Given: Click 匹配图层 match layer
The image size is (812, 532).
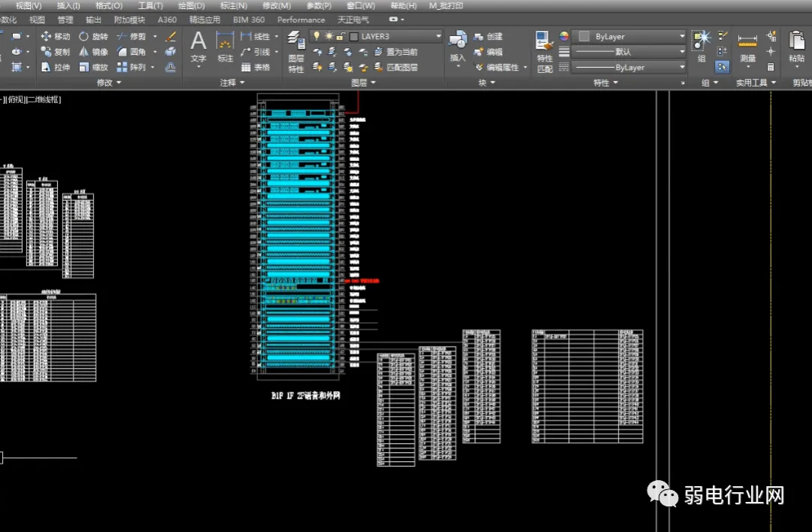Looking at the screenshot, I should (396, 68).
